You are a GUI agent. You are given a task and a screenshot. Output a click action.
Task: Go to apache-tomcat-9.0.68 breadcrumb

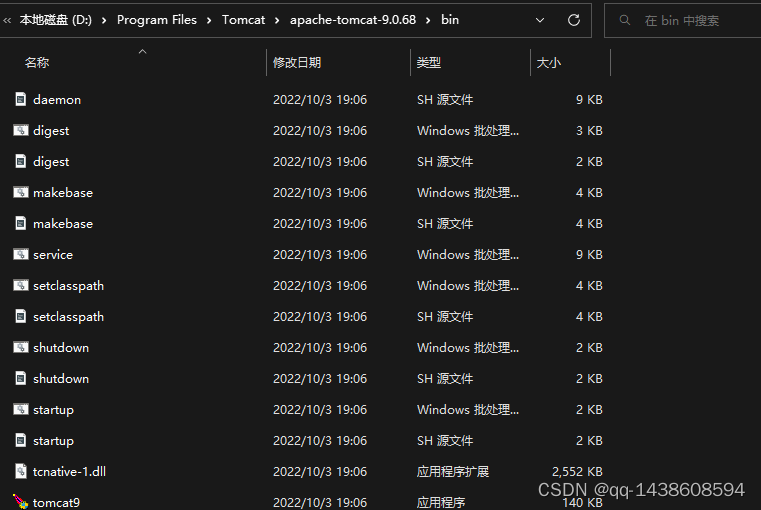click(353, 20)
